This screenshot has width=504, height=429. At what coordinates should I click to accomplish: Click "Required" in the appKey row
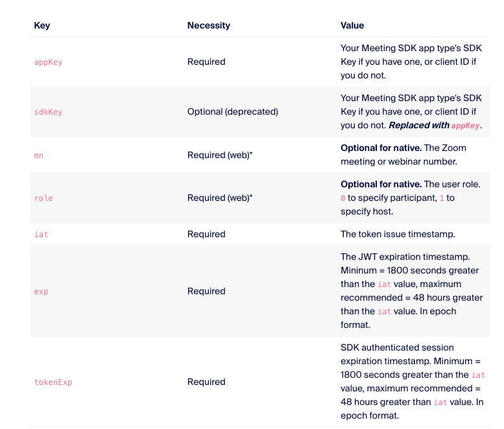click(x=206, y=62)
